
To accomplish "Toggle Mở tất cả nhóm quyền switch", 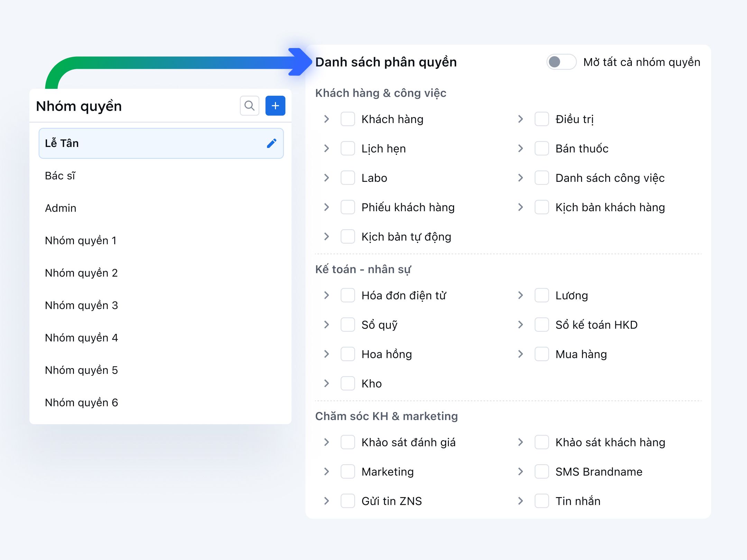I will pyautogui.click(x=561, y=62).
